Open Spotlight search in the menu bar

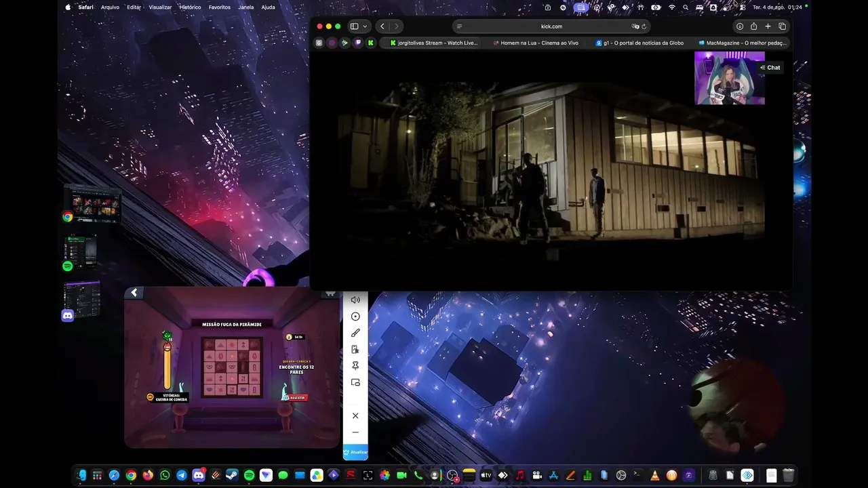pos(686,7)
